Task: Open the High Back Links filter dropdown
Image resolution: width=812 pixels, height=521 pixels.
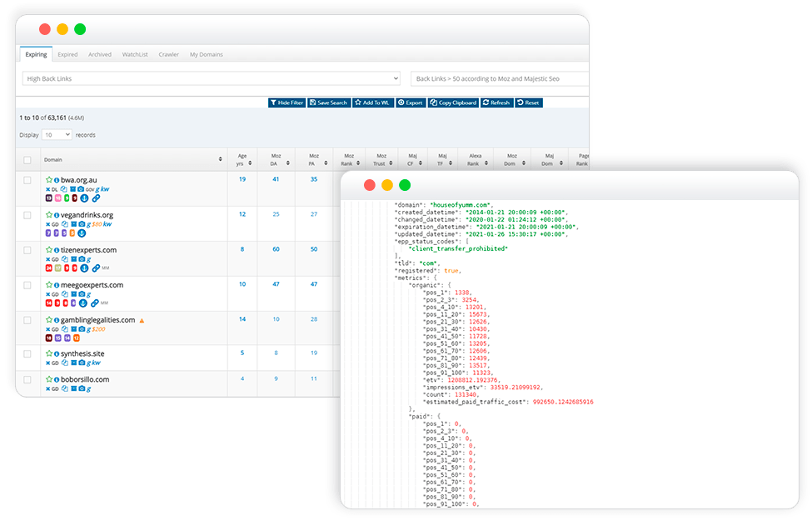Action: point(212,78)
